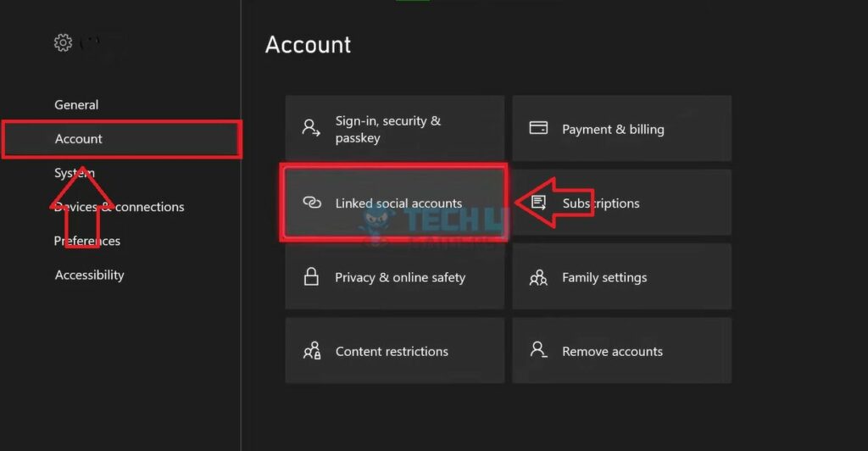Open the Content restrictions tile

click(x=395, y=351)
